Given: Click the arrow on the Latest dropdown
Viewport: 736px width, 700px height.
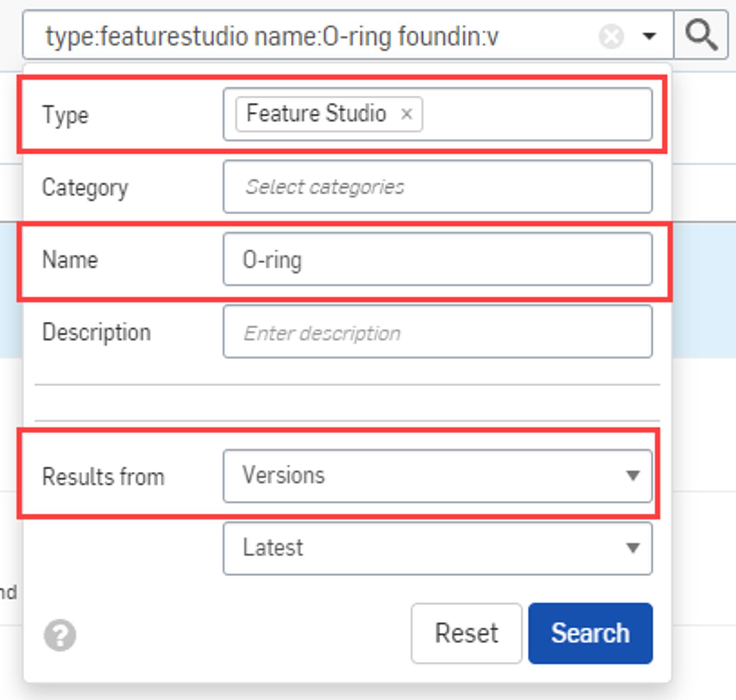Looking at the screenshot, I should point(633,548).
